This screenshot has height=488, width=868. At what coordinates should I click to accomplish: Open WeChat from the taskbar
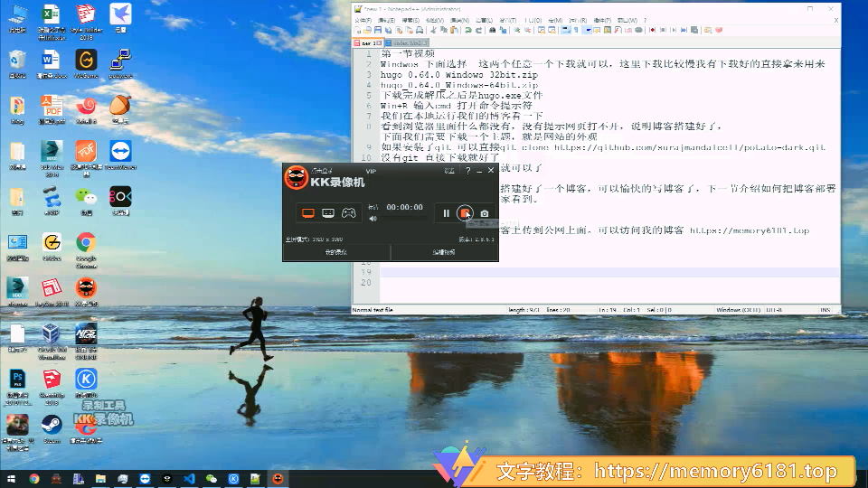pyautogui.click(x=212, y=479)
